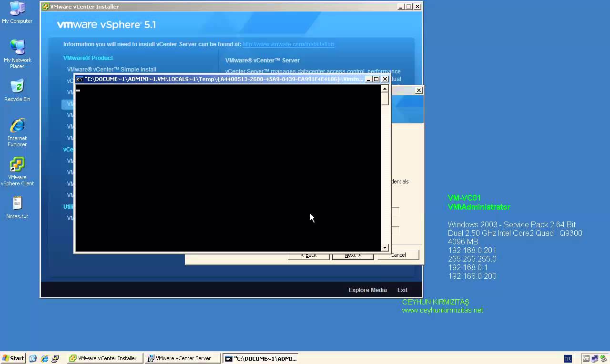Open My Computer from the desktop
Viewport: 610px width, 364px height.
click(x=18, y=10)
